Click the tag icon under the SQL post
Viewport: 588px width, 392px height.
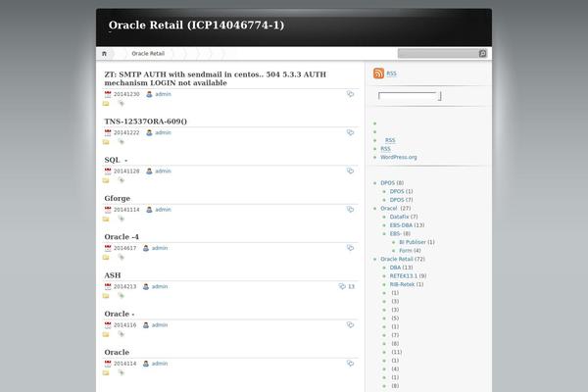(121, 180)
